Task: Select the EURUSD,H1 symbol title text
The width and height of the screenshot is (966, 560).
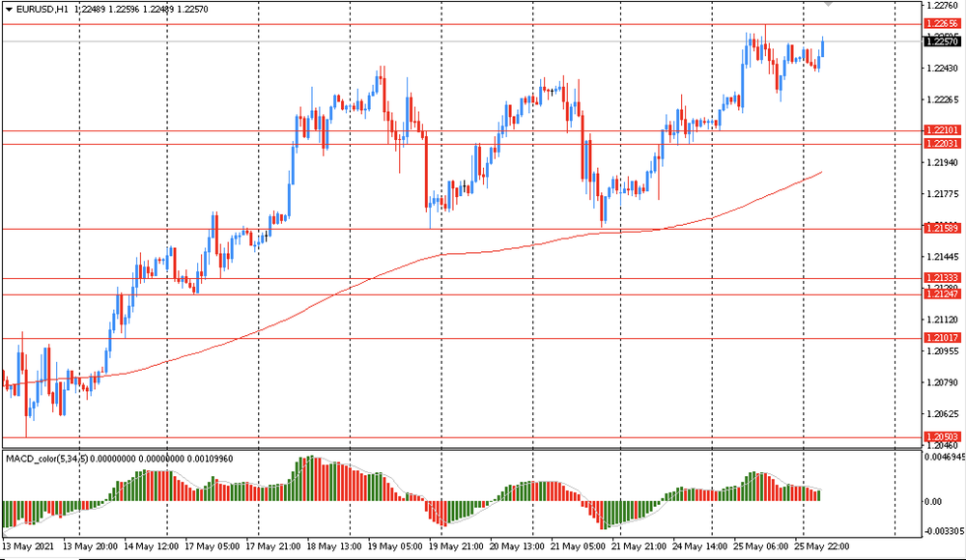Action: 42,10
